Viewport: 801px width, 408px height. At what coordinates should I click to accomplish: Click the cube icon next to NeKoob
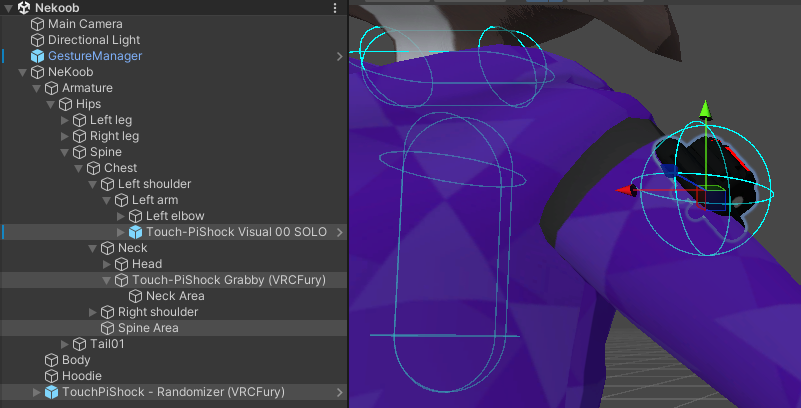37,72
